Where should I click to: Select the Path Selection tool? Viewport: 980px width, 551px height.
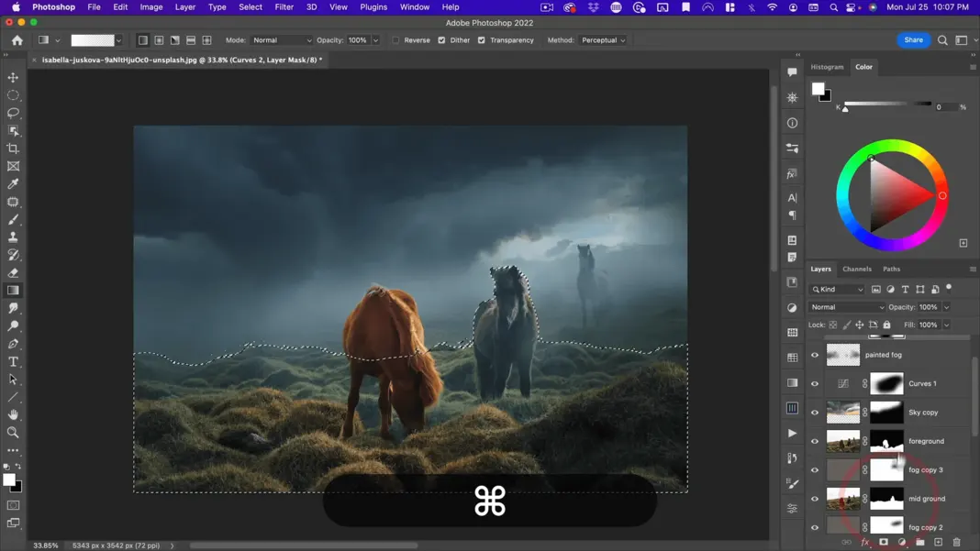(13, 380)
